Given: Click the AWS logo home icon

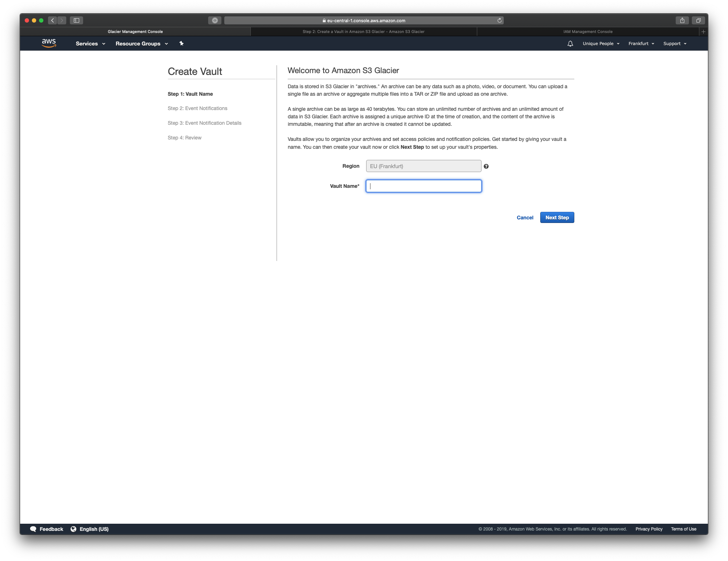Looking at the screenshot, I should (x=49, y=43).
